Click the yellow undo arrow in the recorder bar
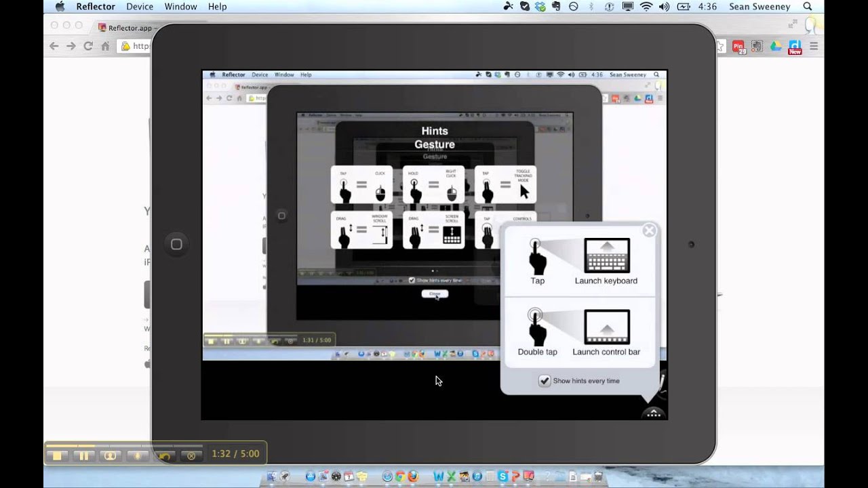The image size is (868, 488). pos(164,455)
